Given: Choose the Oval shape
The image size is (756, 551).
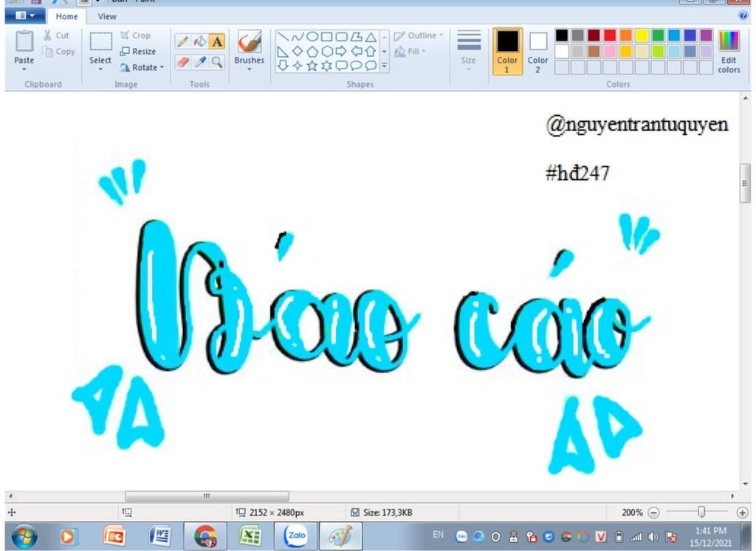Looking at the screenshot, I should (x=312, y=37).
